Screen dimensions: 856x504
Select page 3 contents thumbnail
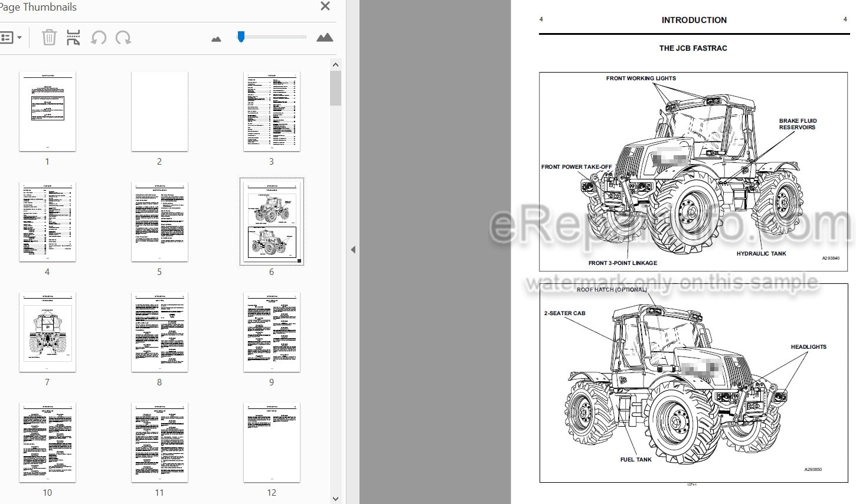pyautogui.click(x=272, y=112)
